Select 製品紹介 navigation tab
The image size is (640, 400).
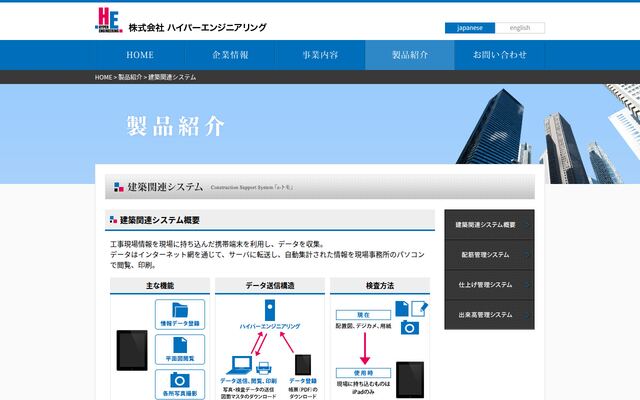tap(410, 55)
